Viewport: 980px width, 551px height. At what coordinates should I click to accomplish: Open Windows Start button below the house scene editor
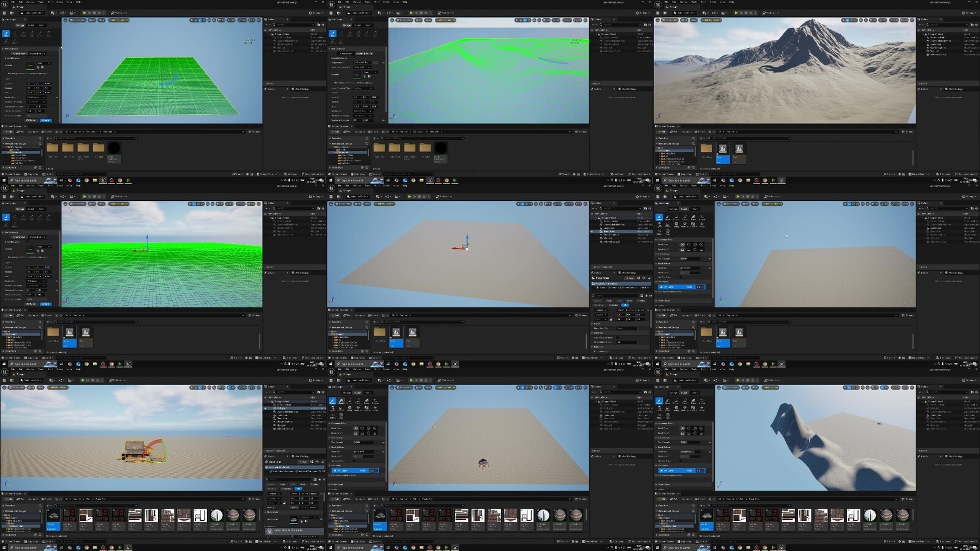tap(4, 547)
